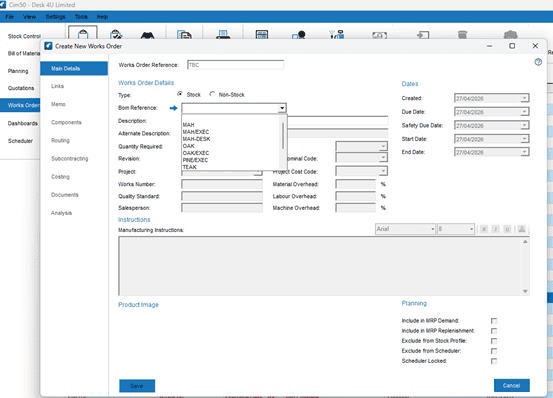Choose PINE/EXEC from Bom Reference list
Image resolution: width=553 pixels, height=398 pixels.
pos(195,160)
